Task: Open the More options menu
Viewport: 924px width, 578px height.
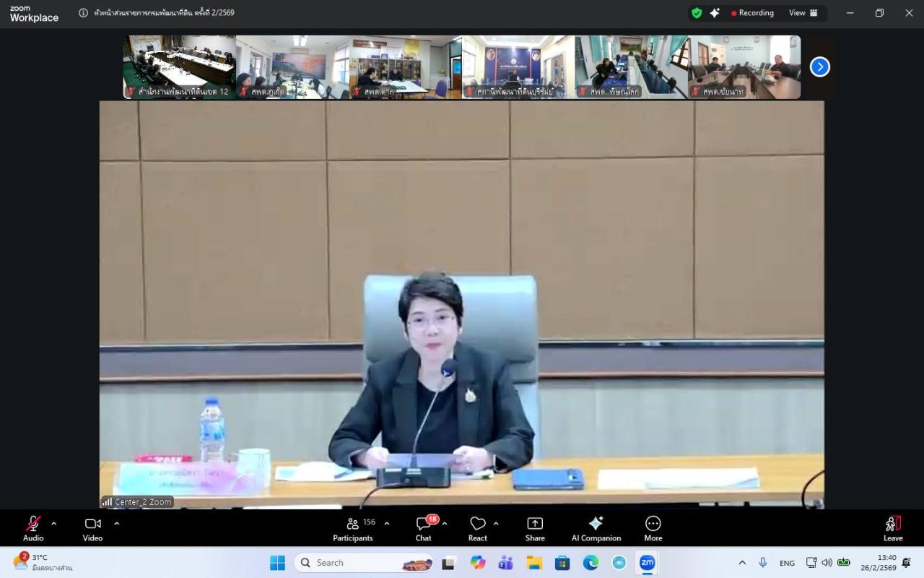Action: coord(653,527)
